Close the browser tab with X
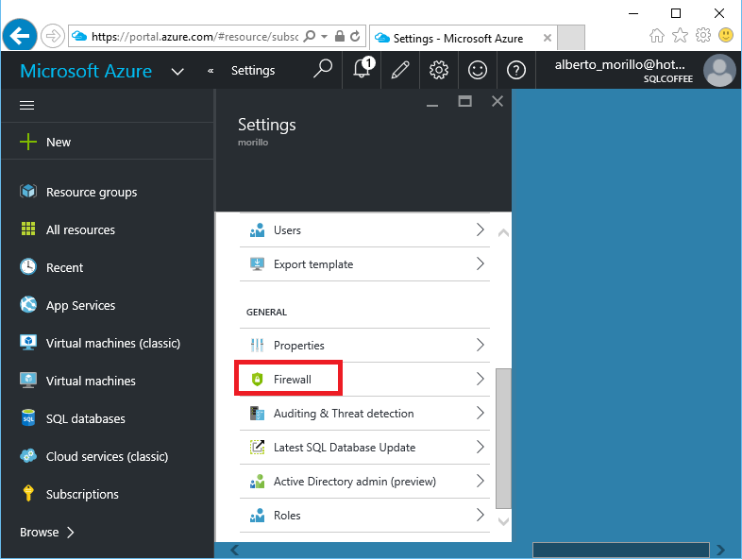Viewport: 742px width, 560px height. point(547,38)
